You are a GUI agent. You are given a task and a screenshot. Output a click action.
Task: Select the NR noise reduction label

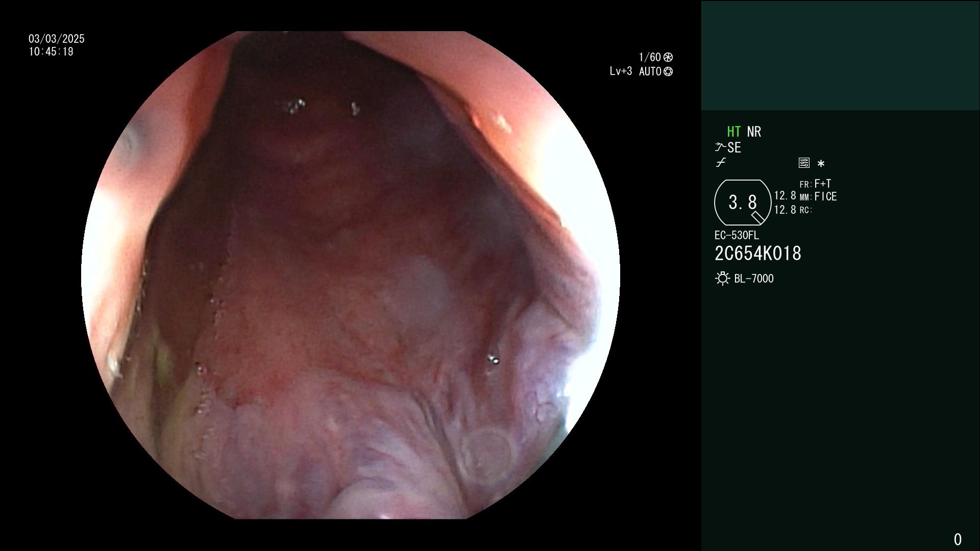[x=754, y=132]
